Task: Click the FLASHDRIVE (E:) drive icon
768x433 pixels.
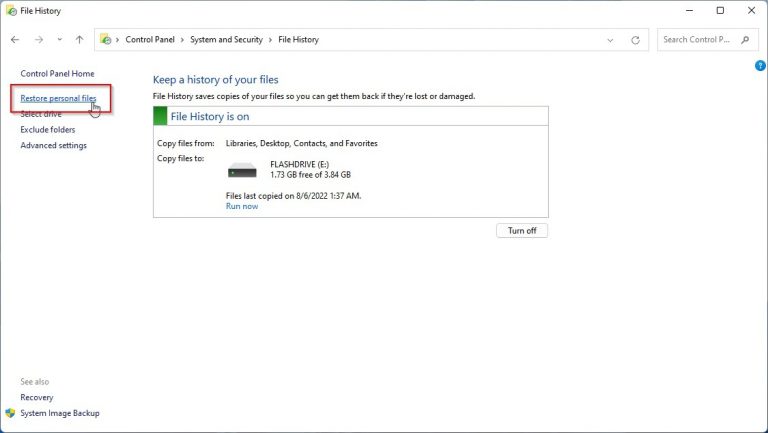Action: pyautogui.click(x=242, y=169)
